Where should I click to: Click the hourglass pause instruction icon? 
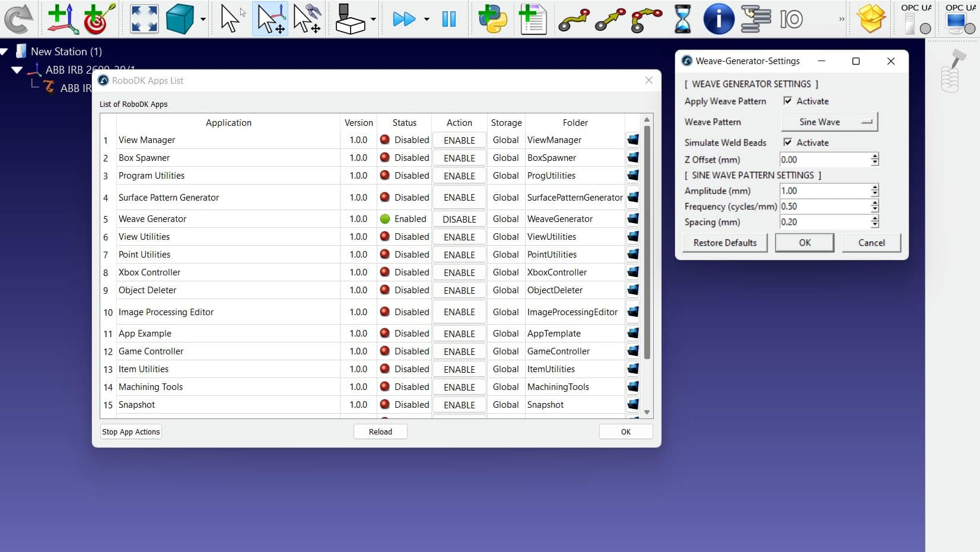[682, 19]
